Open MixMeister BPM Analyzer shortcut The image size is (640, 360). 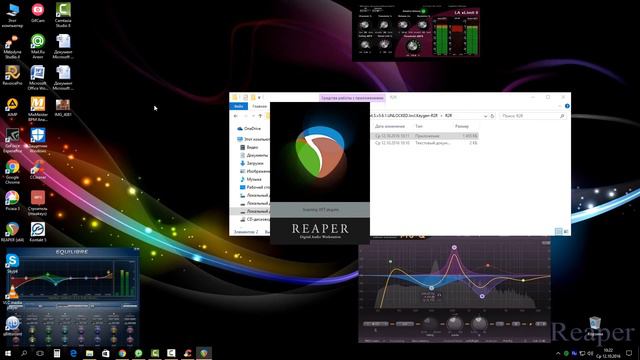pyautogui.click(x=38, y=109)
